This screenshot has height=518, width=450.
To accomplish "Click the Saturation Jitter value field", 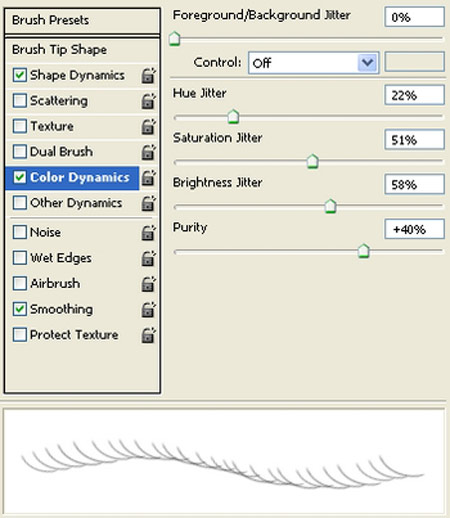I will point(414,140).
